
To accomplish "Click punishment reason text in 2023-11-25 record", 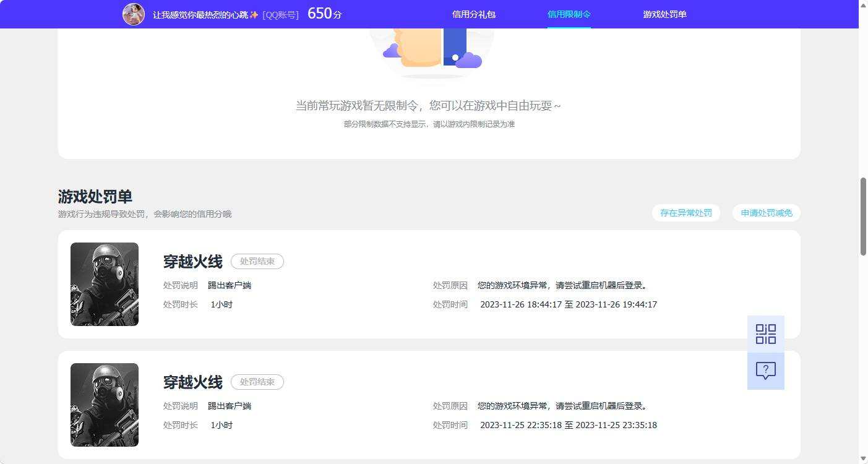I will click(x=562, y=406).
